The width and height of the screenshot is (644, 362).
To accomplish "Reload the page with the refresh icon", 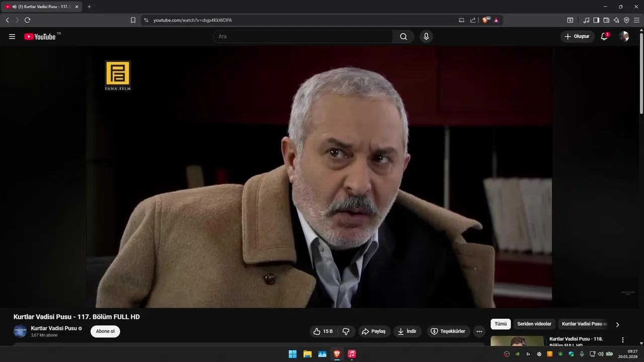I will (27, 20).
